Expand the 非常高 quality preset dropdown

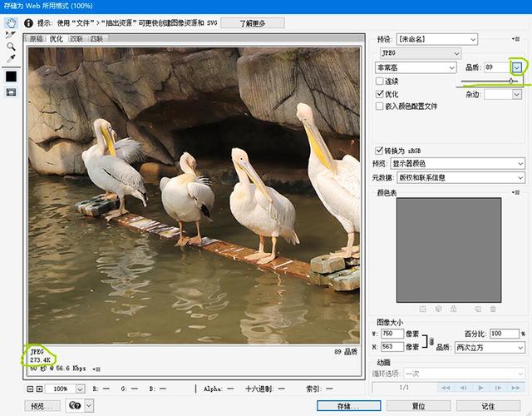tap(416, 67)
